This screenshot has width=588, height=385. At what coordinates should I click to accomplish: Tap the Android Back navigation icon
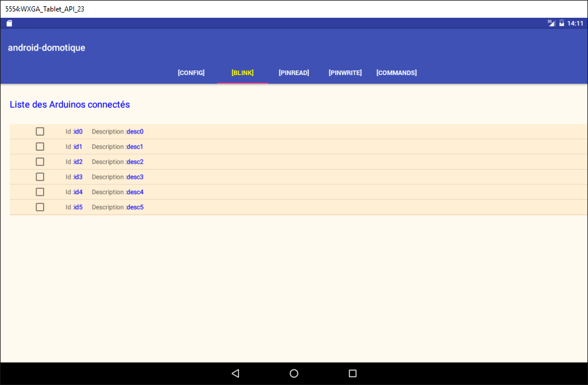tap(235, 374)
